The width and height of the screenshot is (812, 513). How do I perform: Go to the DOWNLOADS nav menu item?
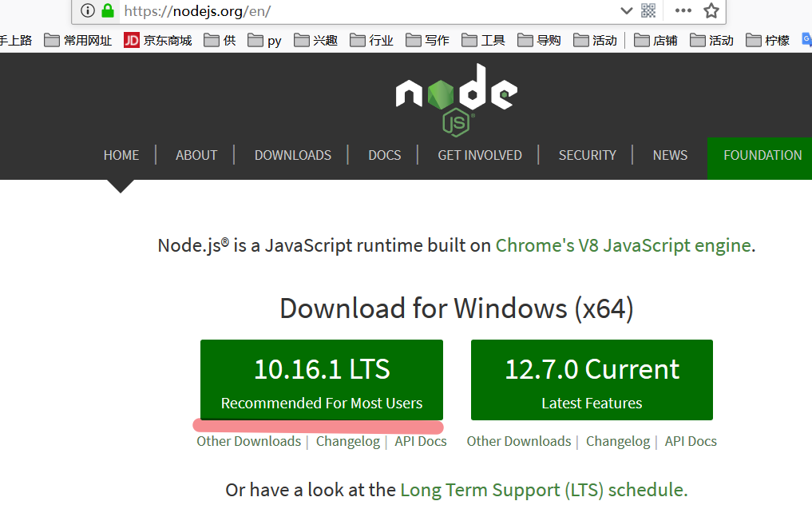292,155
